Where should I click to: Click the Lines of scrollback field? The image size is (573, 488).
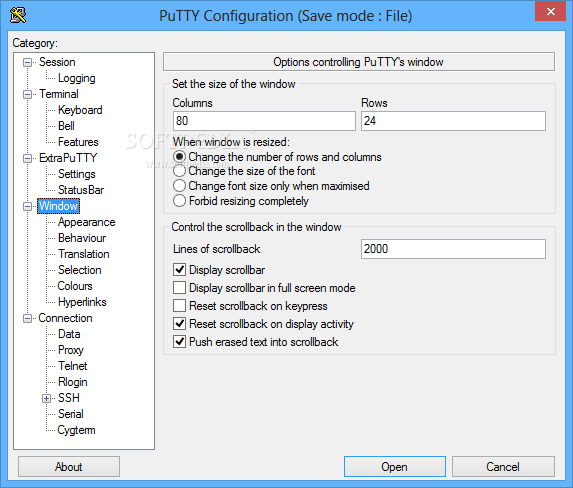tap(454, 249)
